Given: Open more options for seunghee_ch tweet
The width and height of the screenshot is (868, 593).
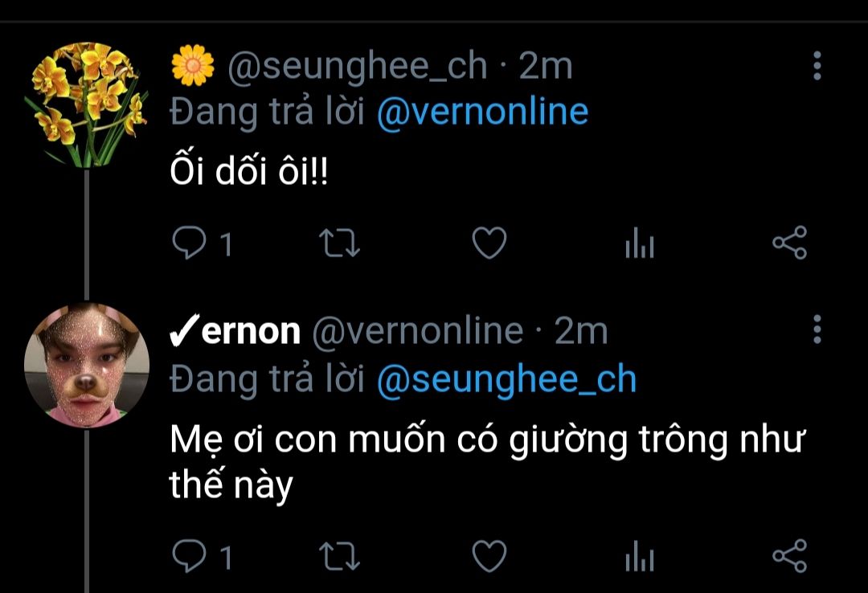Looking at the screenshot, I should coord(817,66).
